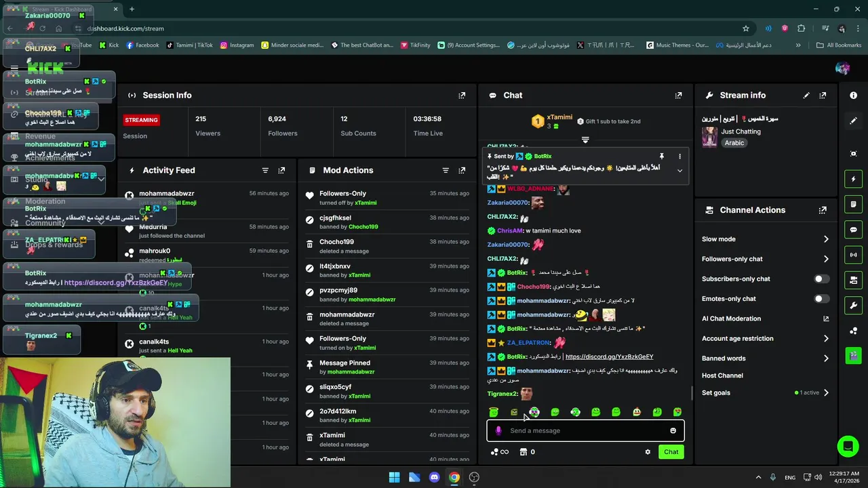Screen dimensions: 868x488
Task: Show more bookmarks with the double chevron
Action: point(797,45)
